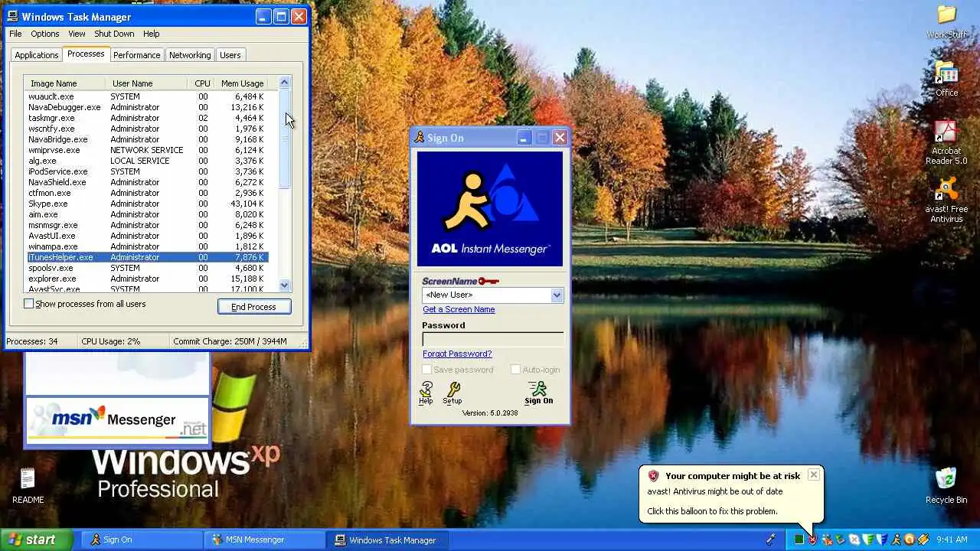Image resolution: width=980 pixels, height=551 pixels.
Task: Open Setup in AIM Sign On window
Action: (452, 393)
